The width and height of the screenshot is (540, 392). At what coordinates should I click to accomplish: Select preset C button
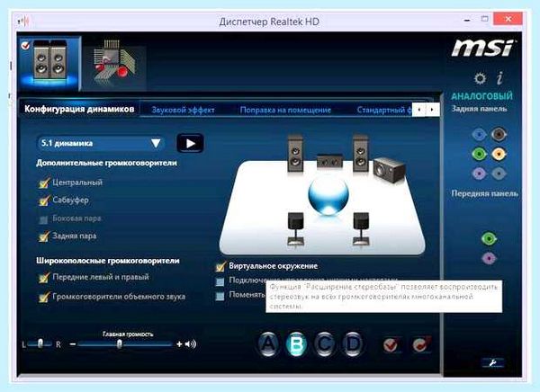324,344
